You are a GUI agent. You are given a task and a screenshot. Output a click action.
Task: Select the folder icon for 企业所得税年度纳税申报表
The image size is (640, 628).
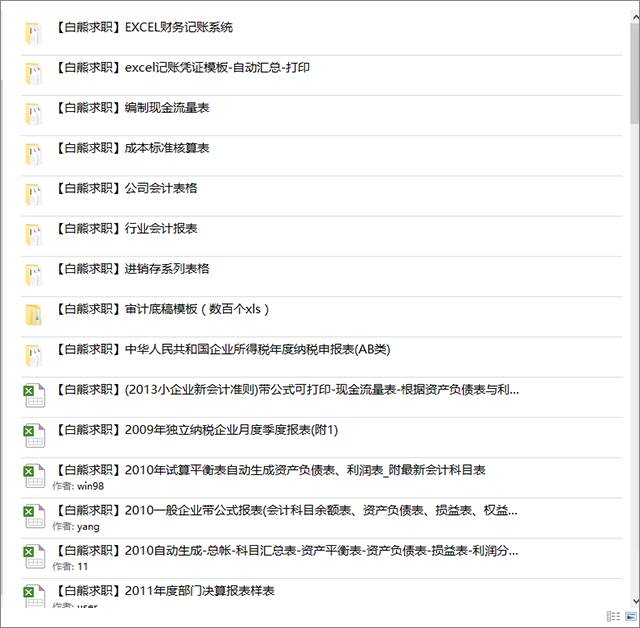click(x=33, y=356)
